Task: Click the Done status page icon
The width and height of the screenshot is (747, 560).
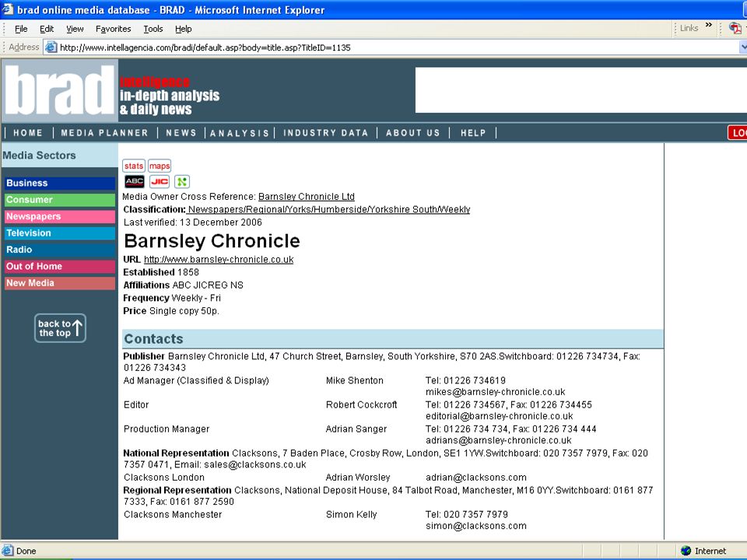Action: pyautogui.click(x=7, y=551)
